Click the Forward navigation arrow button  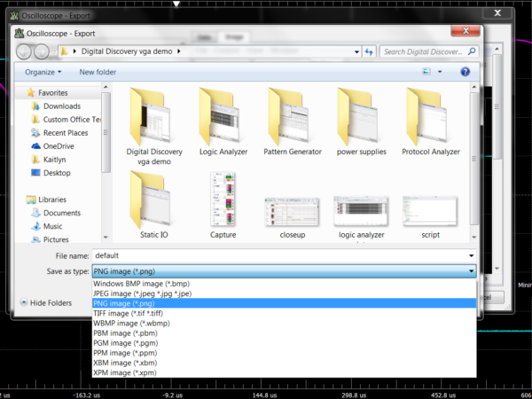pos(42,52)
